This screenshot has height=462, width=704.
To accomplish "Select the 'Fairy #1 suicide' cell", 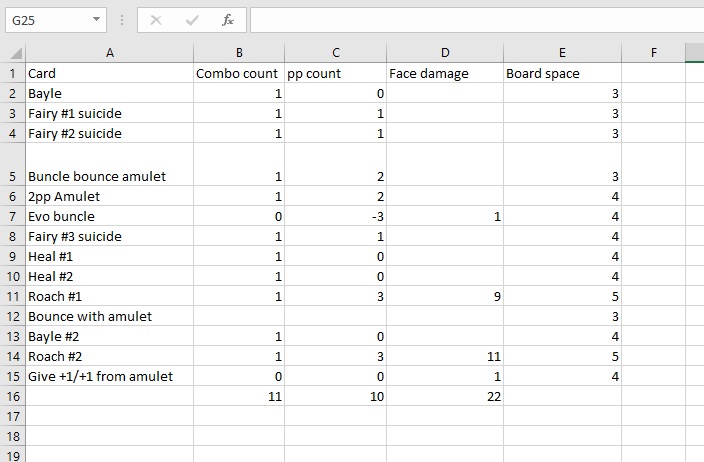I will pos(110,113).
